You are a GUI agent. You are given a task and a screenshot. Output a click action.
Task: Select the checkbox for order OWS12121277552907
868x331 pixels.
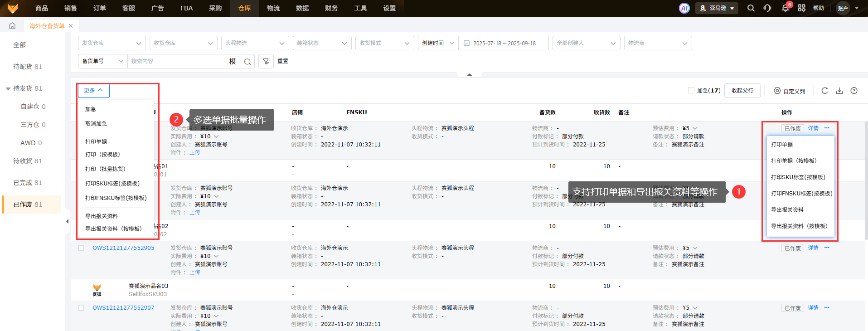(x=81, y=308)
